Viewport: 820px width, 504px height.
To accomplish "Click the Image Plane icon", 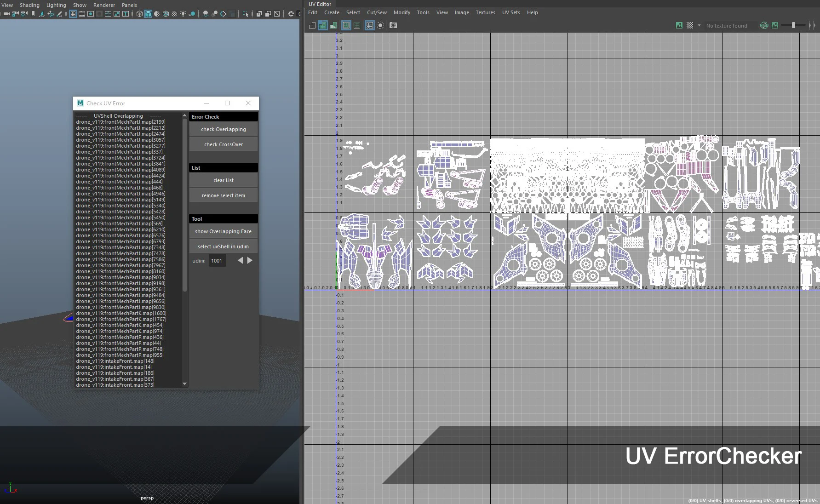I will (41, 14).
